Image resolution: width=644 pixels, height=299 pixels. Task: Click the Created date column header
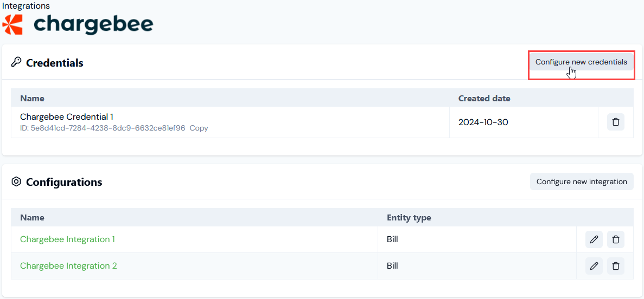pyautogui.click(x=484, y=99)
